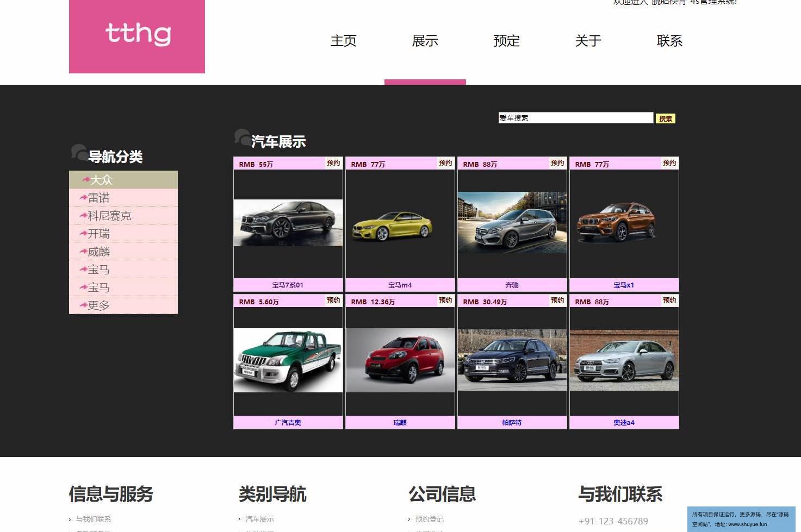Click 预约 on the 帕萨特 card
This screenshot has height=532, width=801.
(557, 301)
